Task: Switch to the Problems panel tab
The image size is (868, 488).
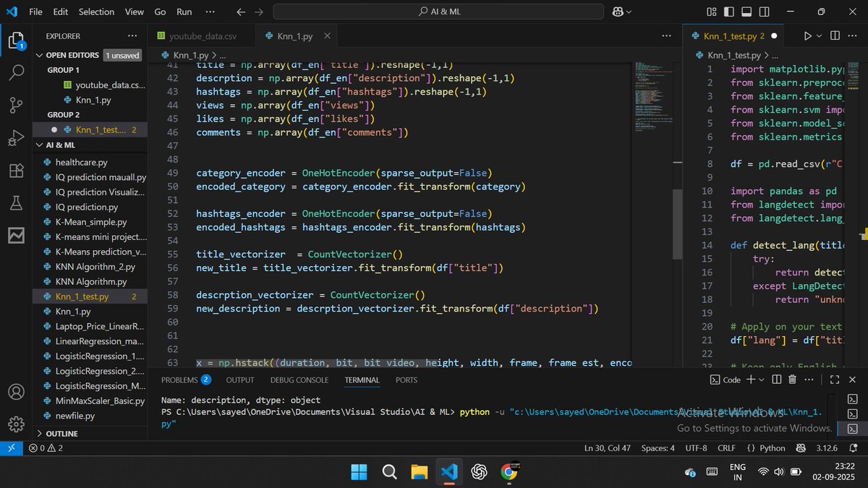Action: point(186,380)
